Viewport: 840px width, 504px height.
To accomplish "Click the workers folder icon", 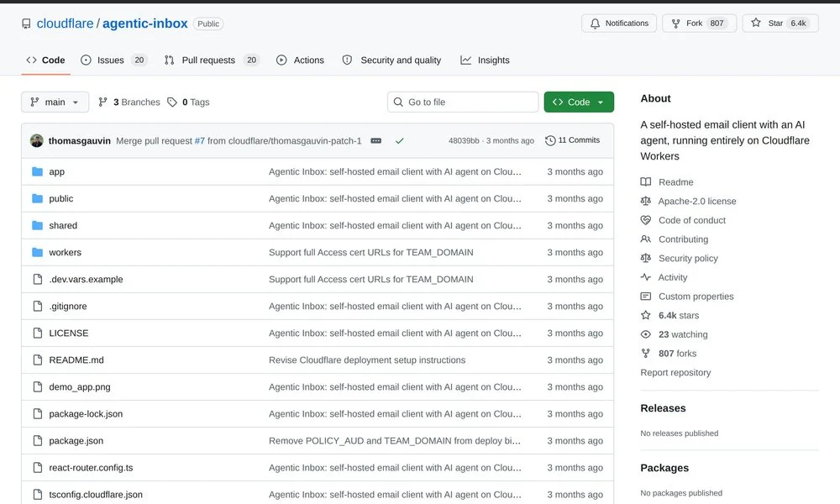I will (x=37, y=252).
